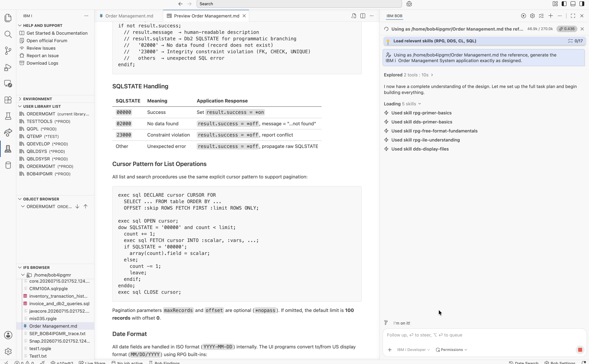Click Download Logs
The image size is (589, 364).
(x=42, y=63)
